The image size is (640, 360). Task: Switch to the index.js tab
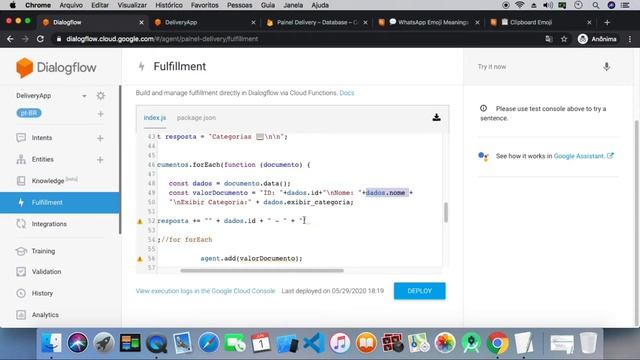(x=155, y=118)
